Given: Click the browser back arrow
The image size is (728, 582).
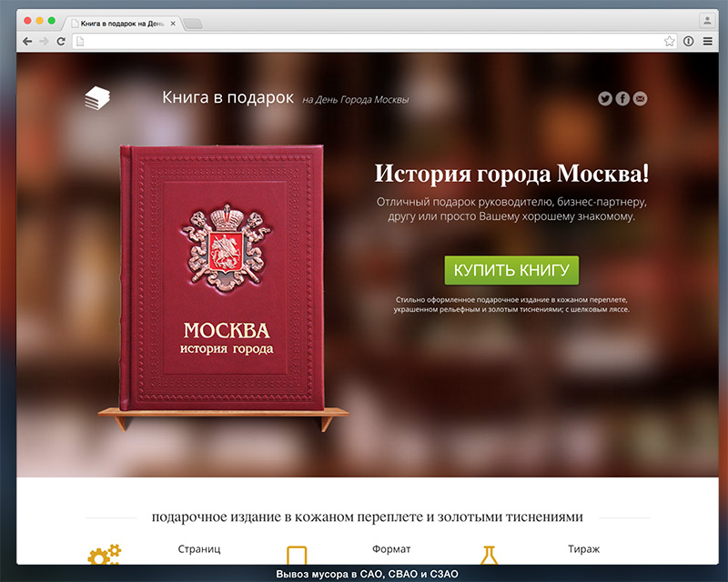Looking at the screenshot, I should pyautogui.click(x=27, y=41).
